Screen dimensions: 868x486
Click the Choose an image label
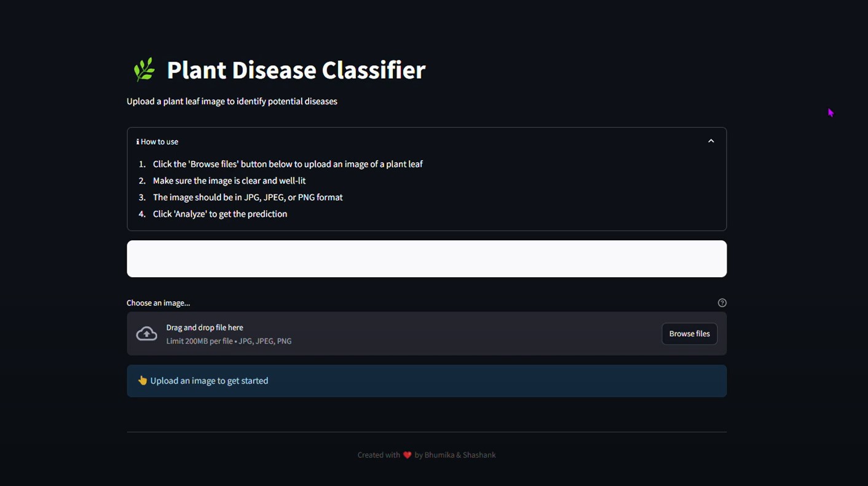158,303
